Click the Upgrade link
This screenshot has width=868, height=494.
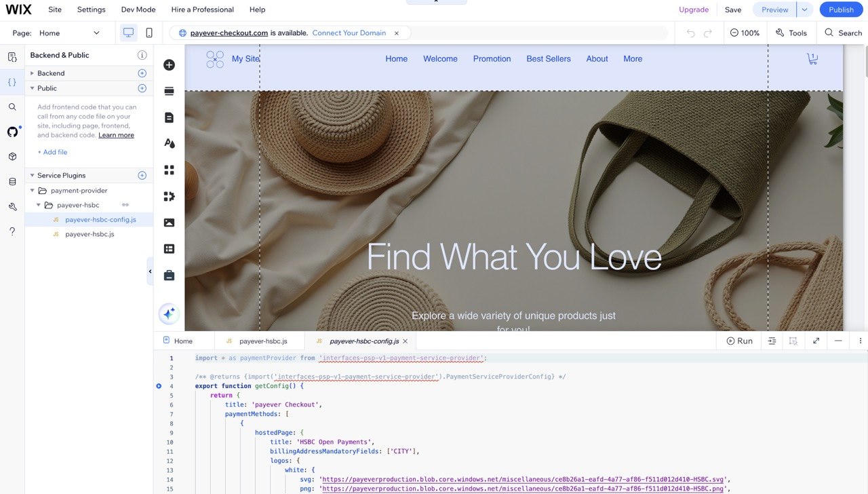pos(694,9)
